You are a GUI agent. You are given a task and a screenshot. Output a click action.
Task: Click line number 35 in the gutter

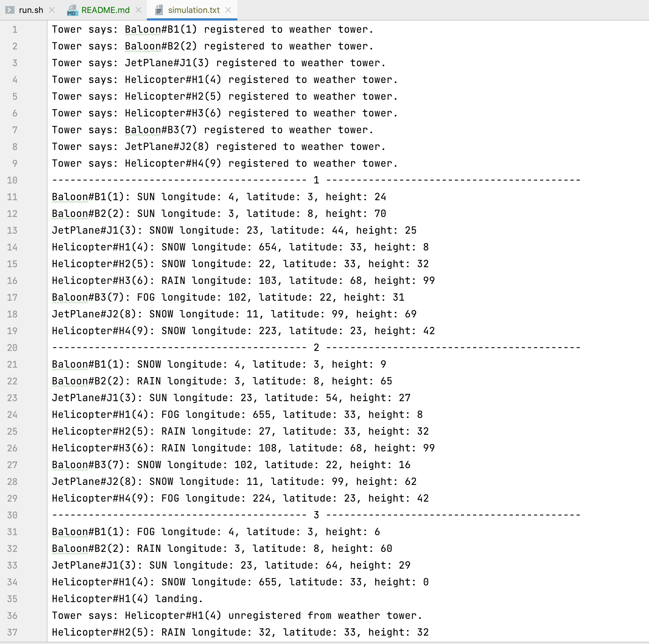pos(12,599)
